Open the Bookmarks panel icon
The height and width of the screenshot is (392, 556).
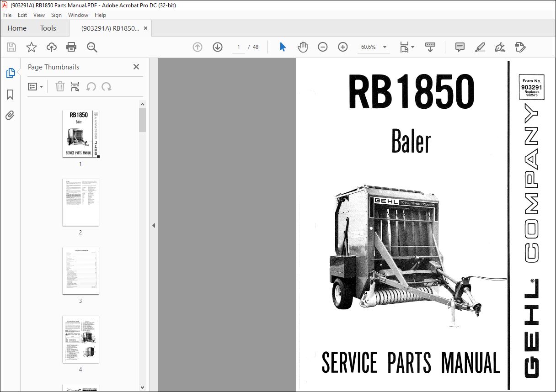[10, 95]
